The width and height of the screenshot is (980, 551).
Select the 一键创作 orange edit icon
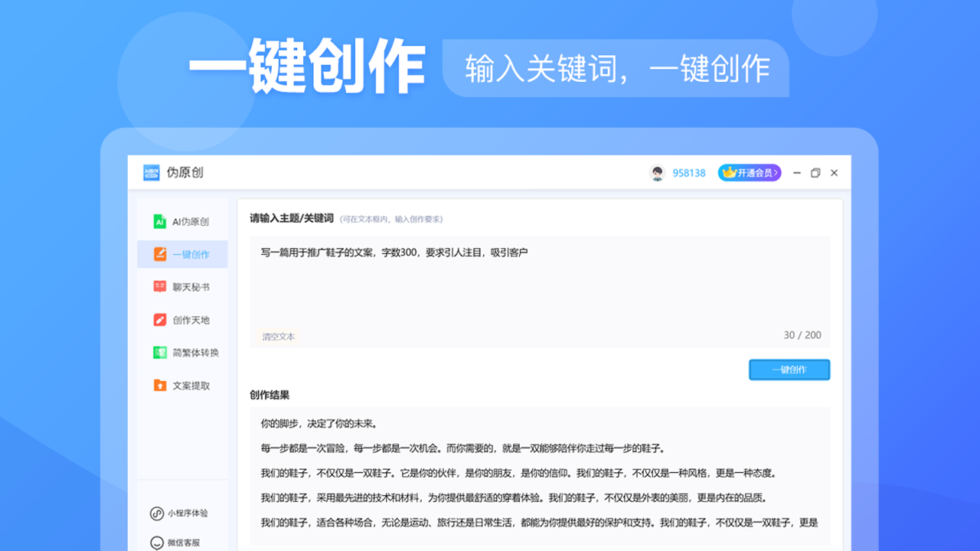159,255
